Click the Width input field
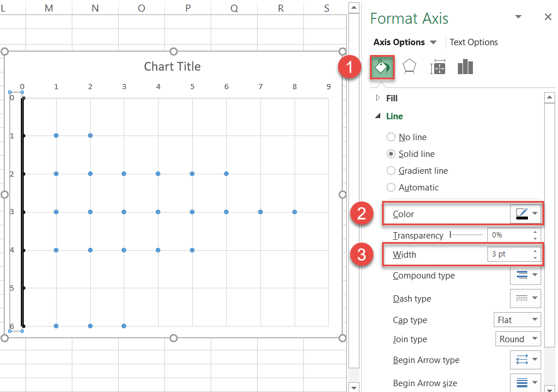The image size is (558, 392). pos(508,255)
